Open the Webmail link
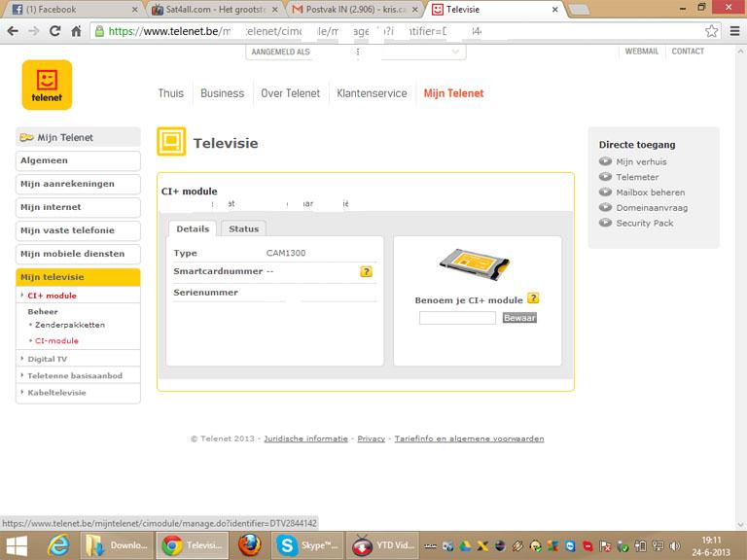 (641, 52)
